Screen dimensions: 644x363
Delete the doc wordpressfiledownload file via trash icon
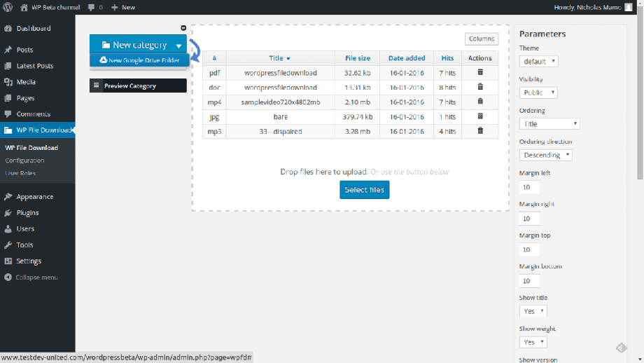pyautogui.click(x=480, y=87)
